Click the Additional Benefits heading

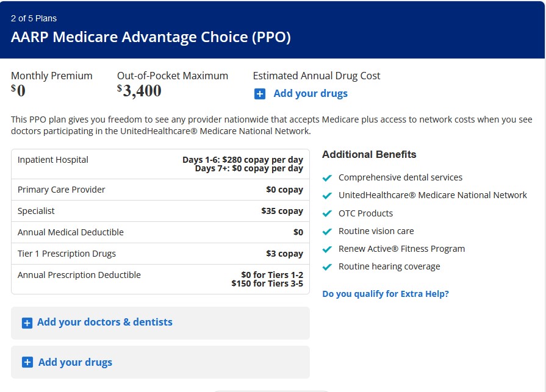369,154
